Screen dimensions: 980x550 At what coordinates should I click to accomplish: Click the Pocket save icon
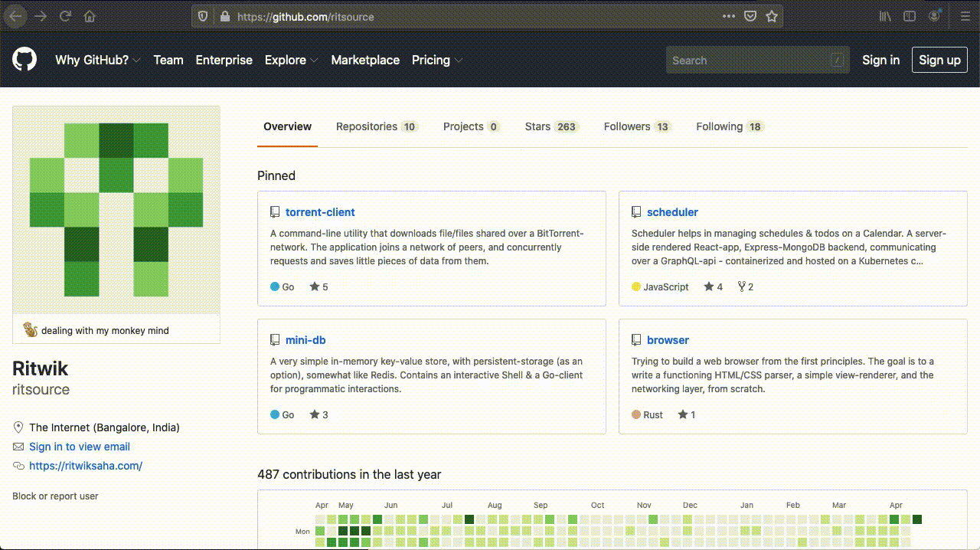point(751,16)
